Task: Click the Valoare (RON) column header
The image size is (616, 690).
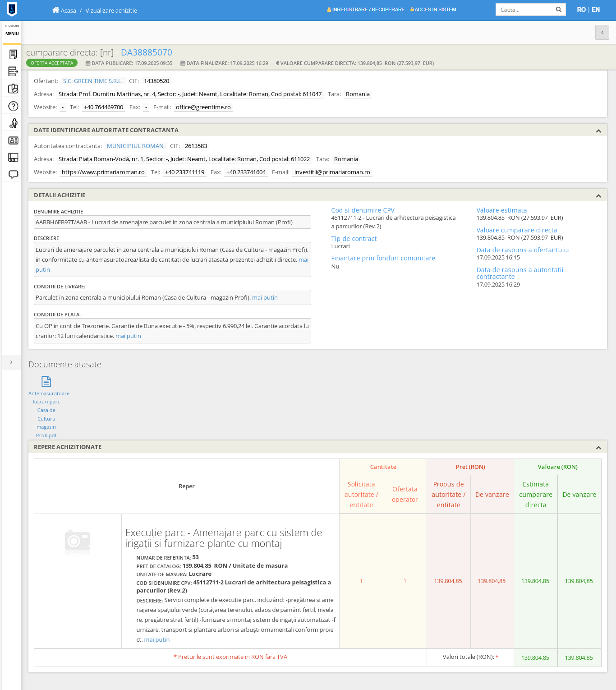Action: [557, 467]
